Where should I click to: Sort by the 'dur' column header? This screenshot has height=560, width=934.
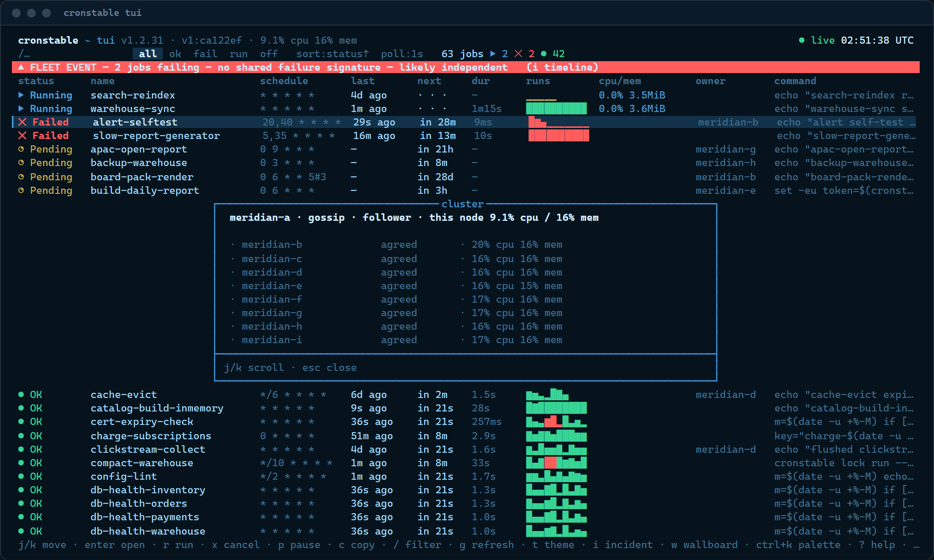(x=481, y=81)
